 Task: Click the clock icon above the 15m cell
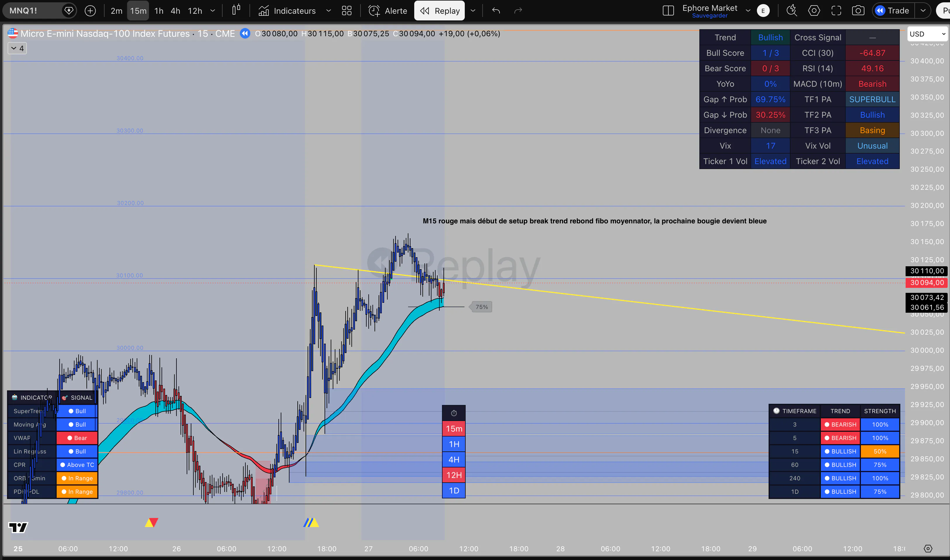tap(454, 413)
